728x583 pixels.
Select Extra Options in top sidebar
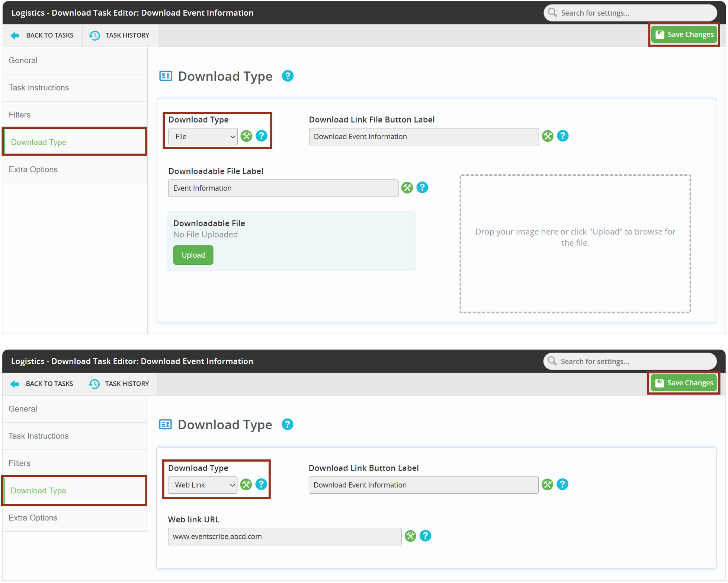(x=33, y=169)
